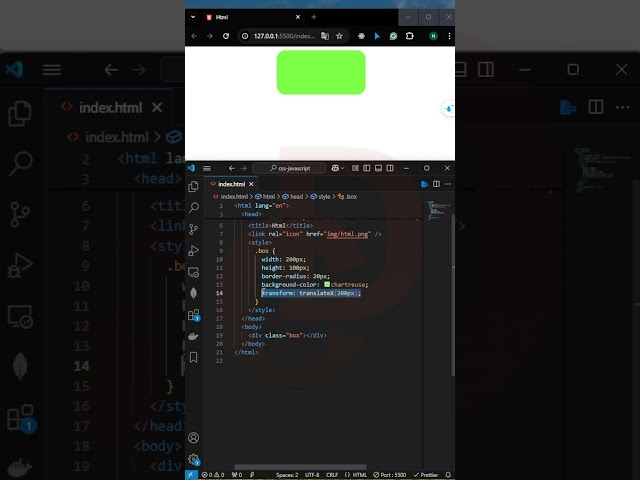Click Prettier status bar item

coord(426,475)
